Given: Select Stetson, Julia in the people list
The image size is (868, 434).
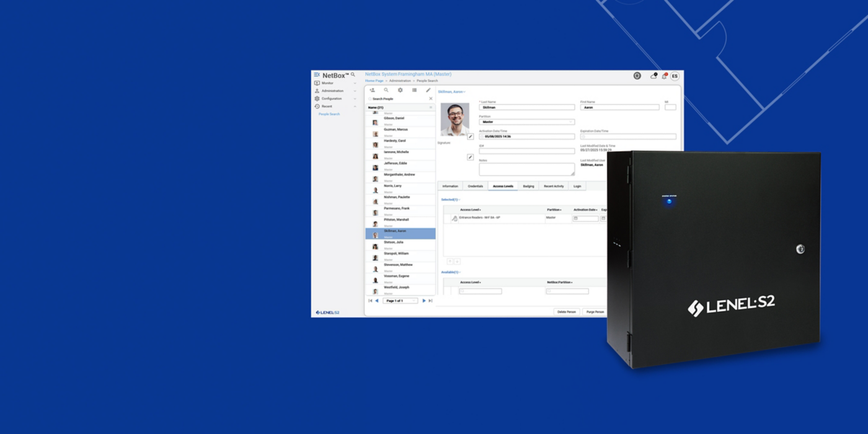Looking at the screenshot, I should point(401,244).
